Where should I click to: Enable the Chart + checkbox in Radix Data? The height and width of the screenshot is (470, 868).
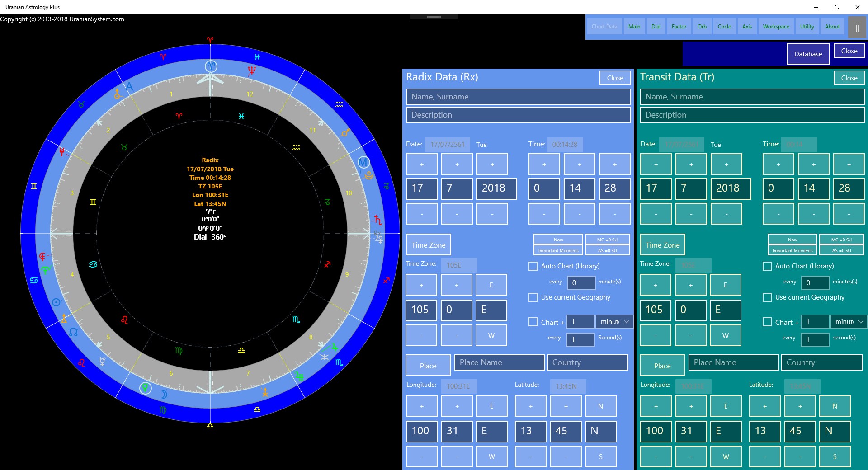pos(533,322)
